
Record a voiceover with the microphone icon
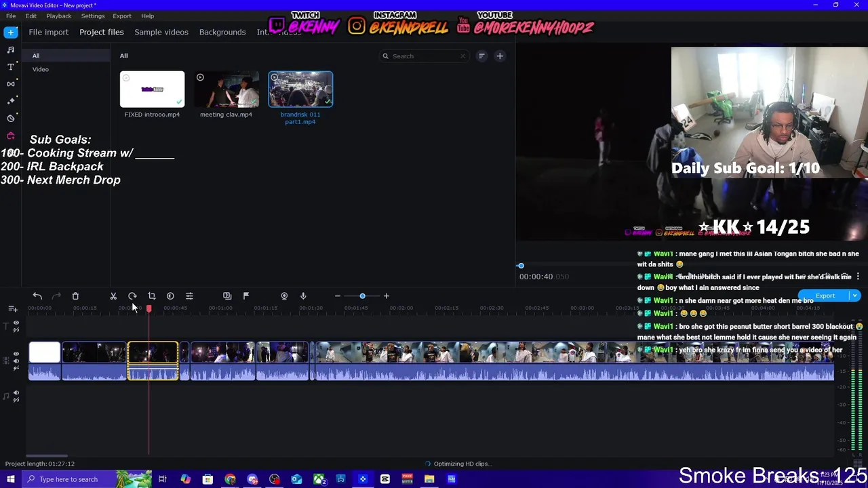click(x=303, y=296)
